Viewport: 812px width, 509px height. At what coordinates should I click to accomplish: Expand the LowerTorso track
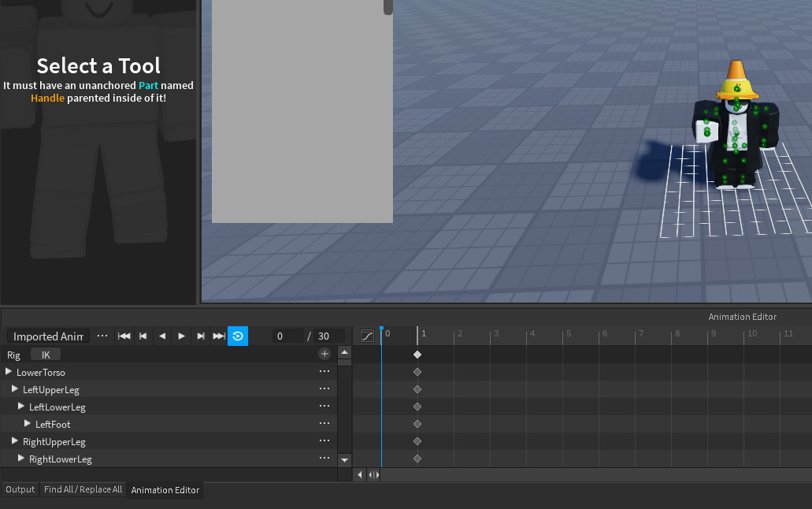point(8,371)
